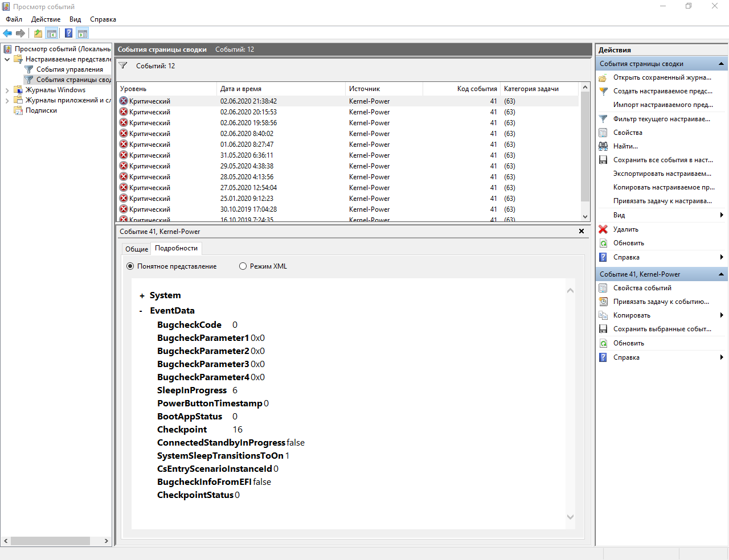Click the Event Viewer root tree icon

7,49
